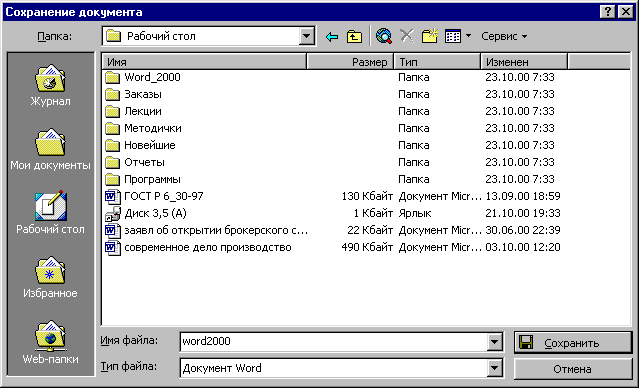The width and height of the screenshot is (639, 388).
Task: Expand the Имя файла dropdown arrow
Action: [x=494, y=342]
